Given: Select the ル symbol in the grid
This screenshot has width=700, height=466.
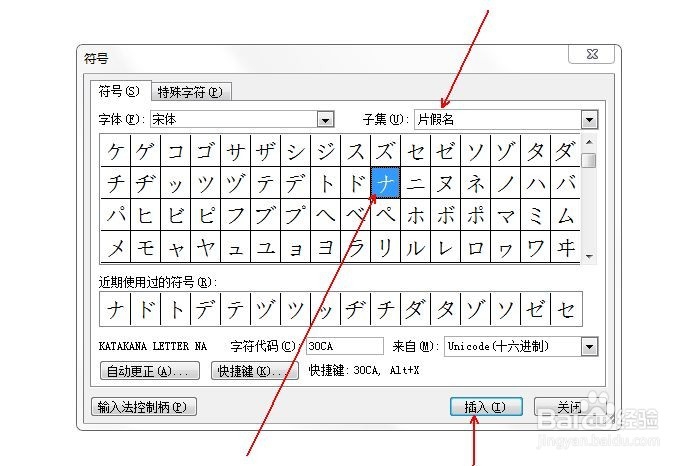Looking at the screenshot, I should pyautogui.click(x=416, y=247).
